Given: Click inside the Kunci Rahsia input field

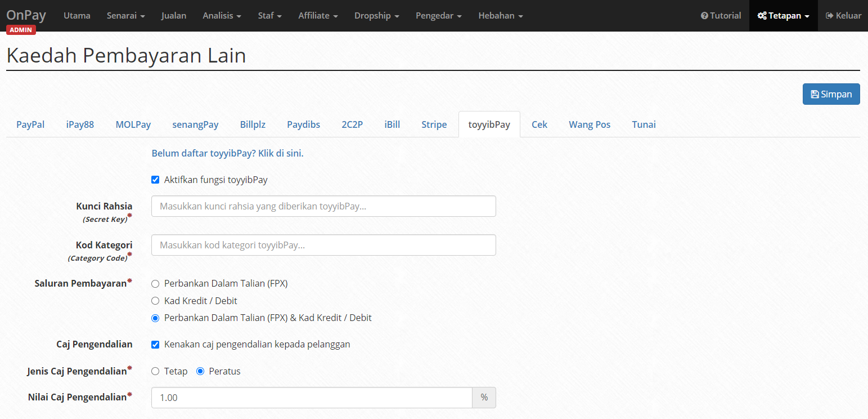Looking at the screenshot, I should click(x=323, y=206).
